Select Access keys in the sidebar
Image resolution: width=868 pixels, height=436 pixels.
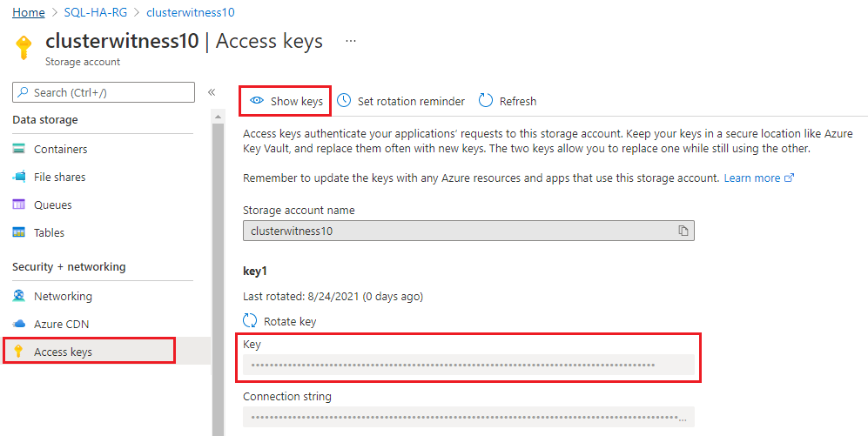63,352
